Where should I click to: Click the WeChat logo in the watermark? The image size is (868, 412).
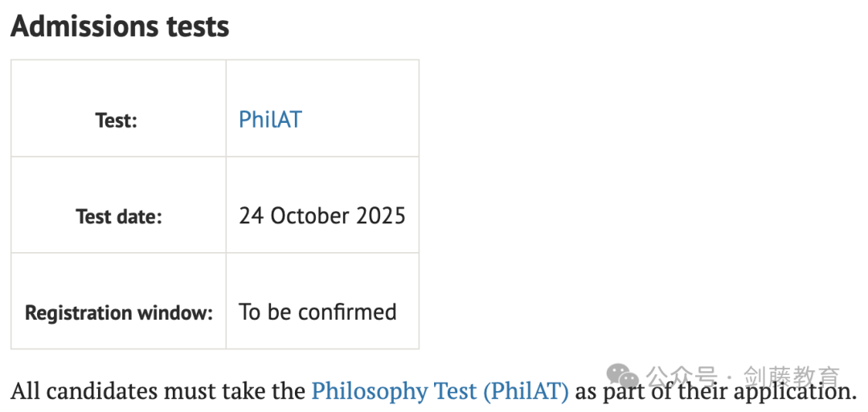coord(623,376)
